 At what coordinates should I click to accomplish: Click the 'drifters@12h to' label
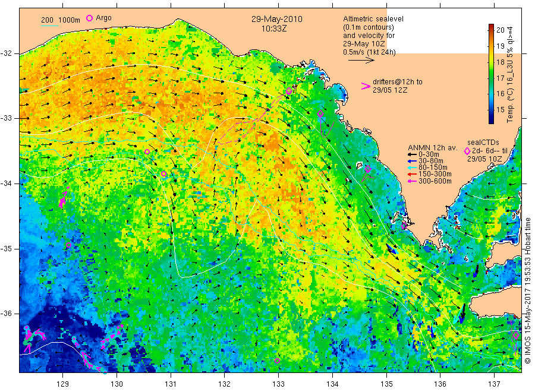point(398,82)
